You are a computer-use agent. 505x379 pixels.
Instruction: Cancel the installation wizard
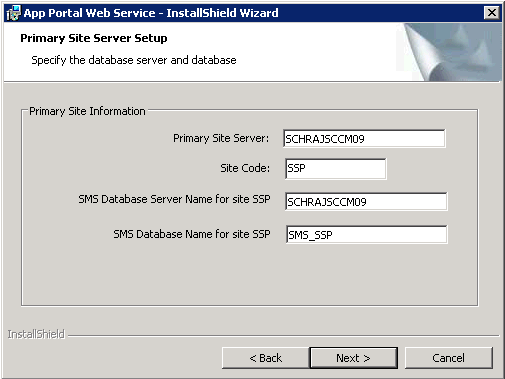pyautogui.click(x=448, y=358)
